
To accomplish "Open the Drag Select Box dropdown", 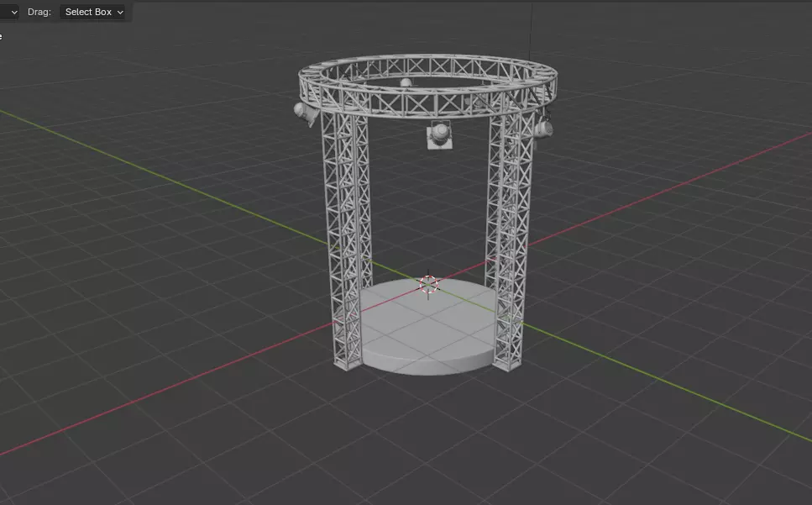I will [x=92, y=12].
